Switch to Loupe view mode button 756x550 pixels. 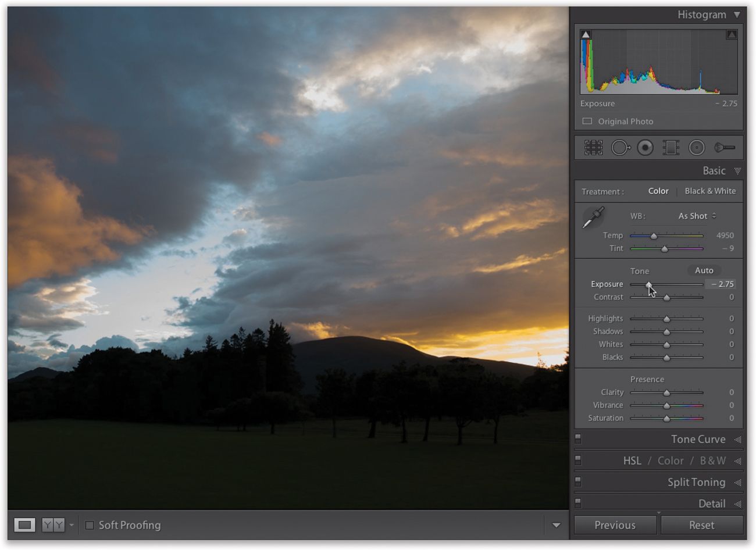tap(24, 525)
